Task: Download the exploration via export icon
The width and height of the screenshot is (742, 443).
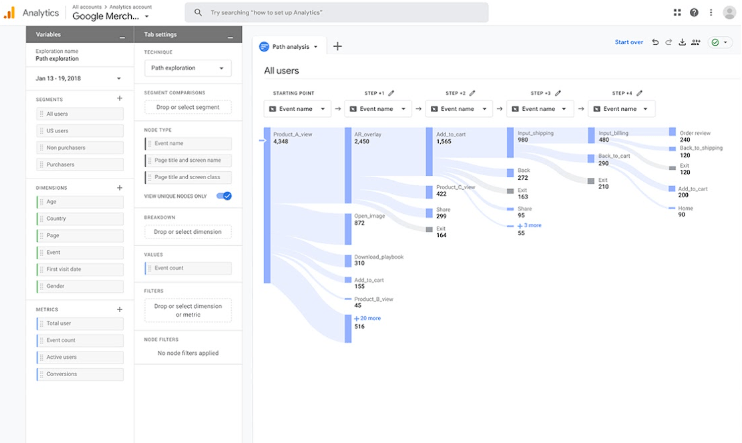Action: coord(681,43)
